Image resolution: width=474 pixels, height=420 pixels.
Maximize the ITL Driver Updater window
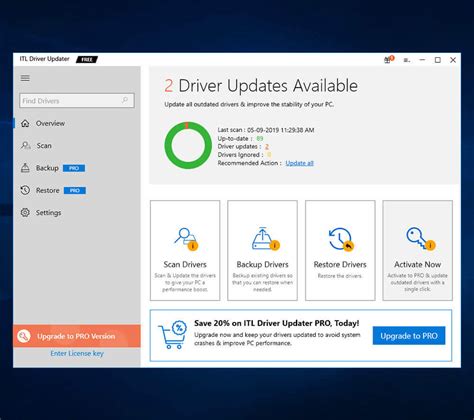[438, 60]
